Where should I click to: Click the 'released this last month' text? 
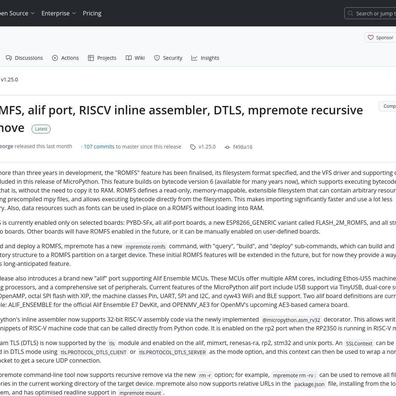tap(43, 146)
